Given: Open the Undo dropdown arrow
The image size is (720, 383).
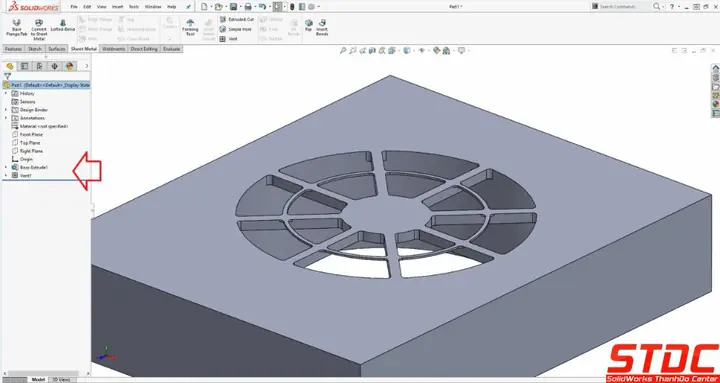Looking at the screenshot, I should click(x=269, y=7).
